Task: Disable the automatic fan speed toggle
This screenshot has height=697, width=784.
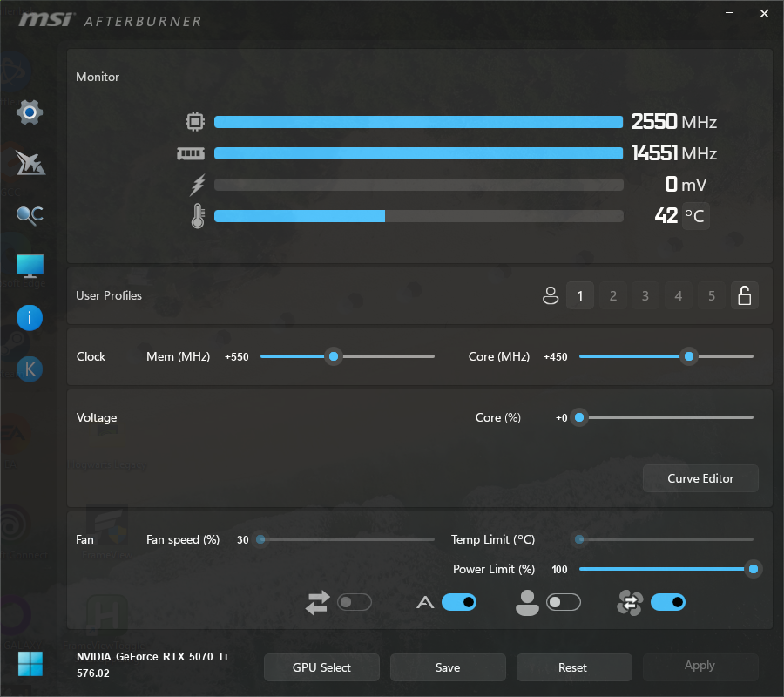Action: pyautogui.click(x=459, y=602)
